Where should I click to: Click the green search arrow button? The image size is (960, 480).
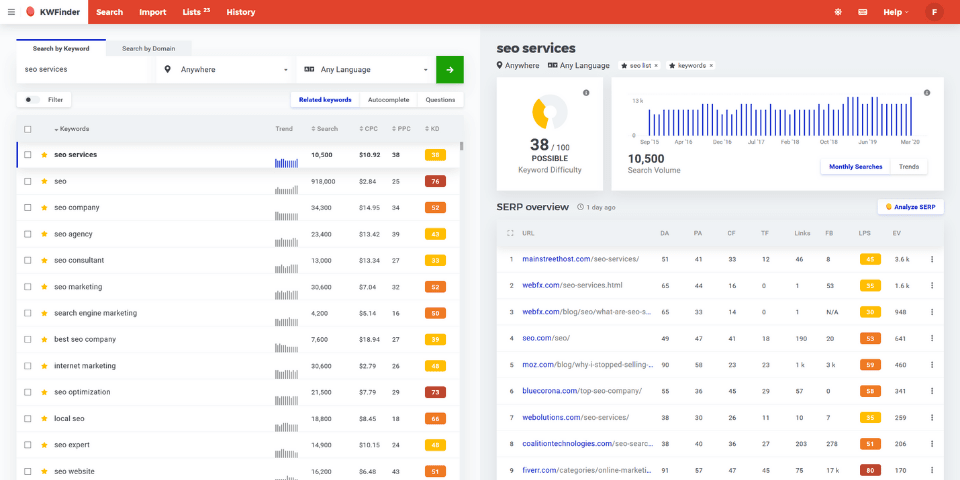point(450,70)
